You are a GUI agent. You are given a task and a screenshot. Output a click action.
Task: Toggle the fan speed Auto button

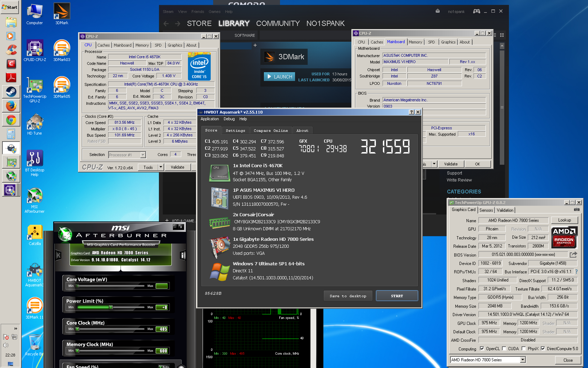pyautogui.click(x=164, y=366)
